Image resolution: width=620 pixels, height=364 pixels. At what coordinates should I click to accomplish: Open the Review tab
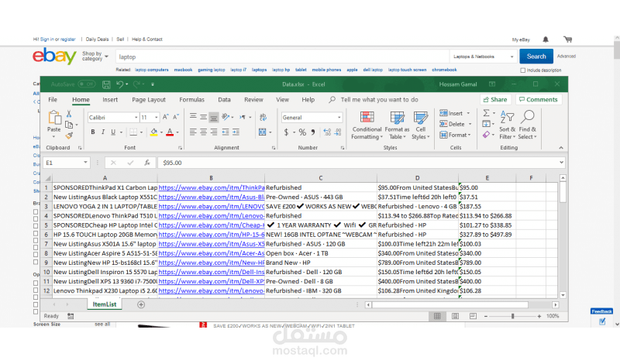253,100
